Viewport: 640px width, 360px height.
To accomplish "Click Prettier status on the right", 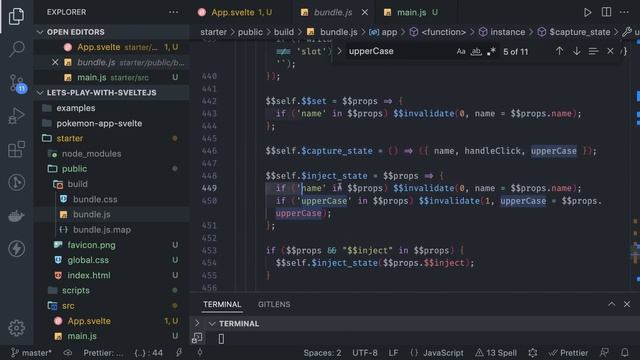I will coord(569,353).
